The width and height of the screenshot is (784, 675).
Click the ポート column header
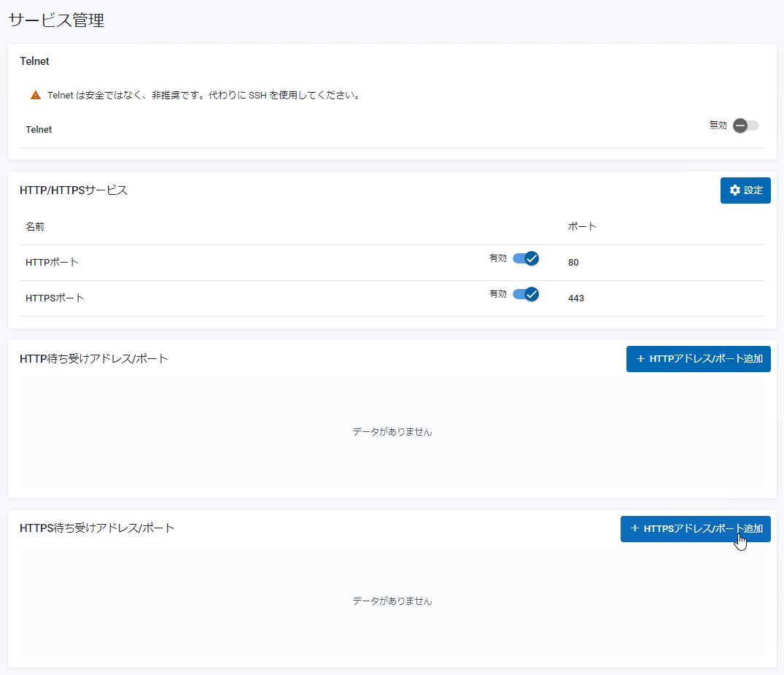(x=582, y=227)
